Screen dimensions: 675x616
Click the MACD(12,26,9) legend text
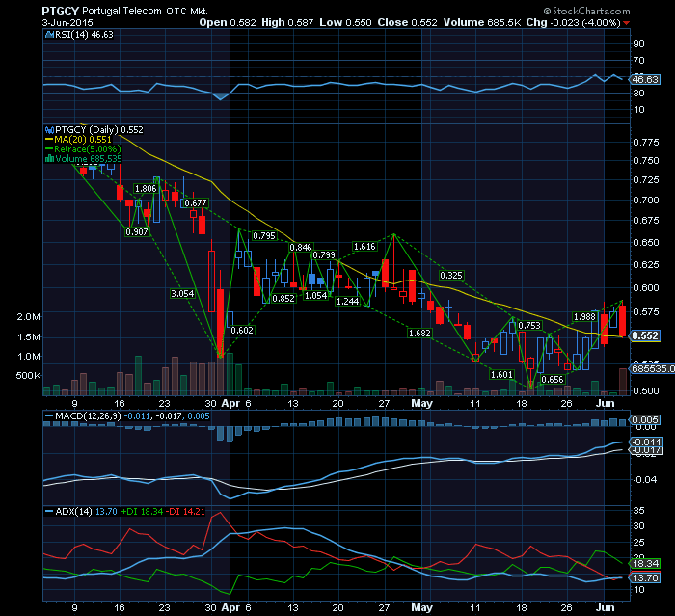click(89, 416)
